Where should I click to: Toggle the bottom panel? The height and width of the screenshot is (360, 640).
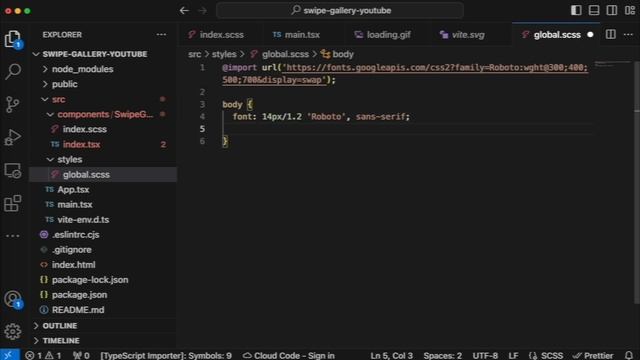[x=594, y=10]
